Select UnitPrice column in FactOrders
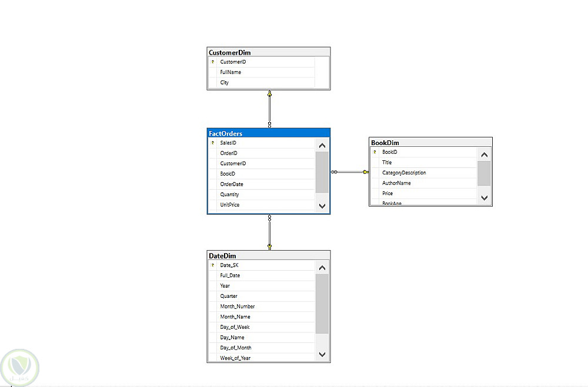Screen dimensions: 588x387 click(262, 205)
